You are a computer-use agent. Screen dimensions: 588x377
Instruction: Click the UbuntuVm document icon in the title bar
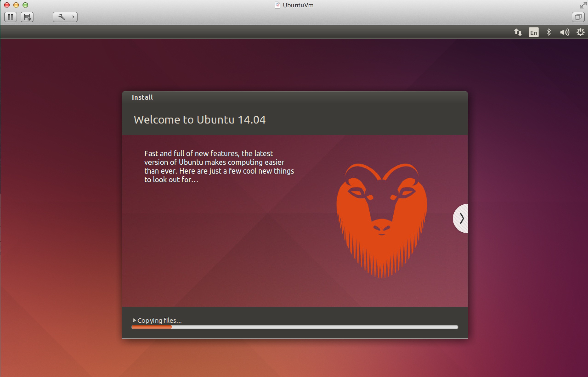click(x=277, y=5)
